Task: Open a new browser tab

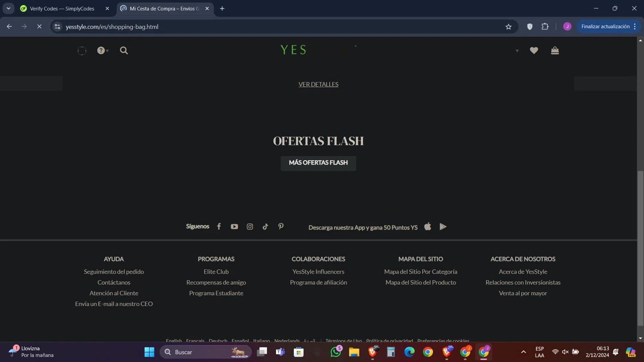Action: [222, 9]
